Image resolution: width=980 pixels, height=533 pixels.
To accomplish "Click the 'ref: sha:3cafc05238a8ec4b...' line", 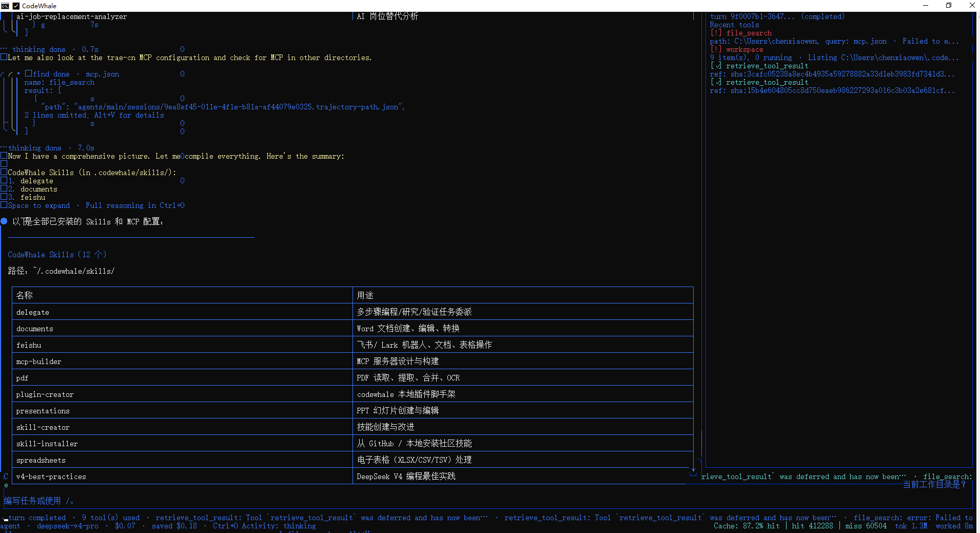I will pos(832,74).
